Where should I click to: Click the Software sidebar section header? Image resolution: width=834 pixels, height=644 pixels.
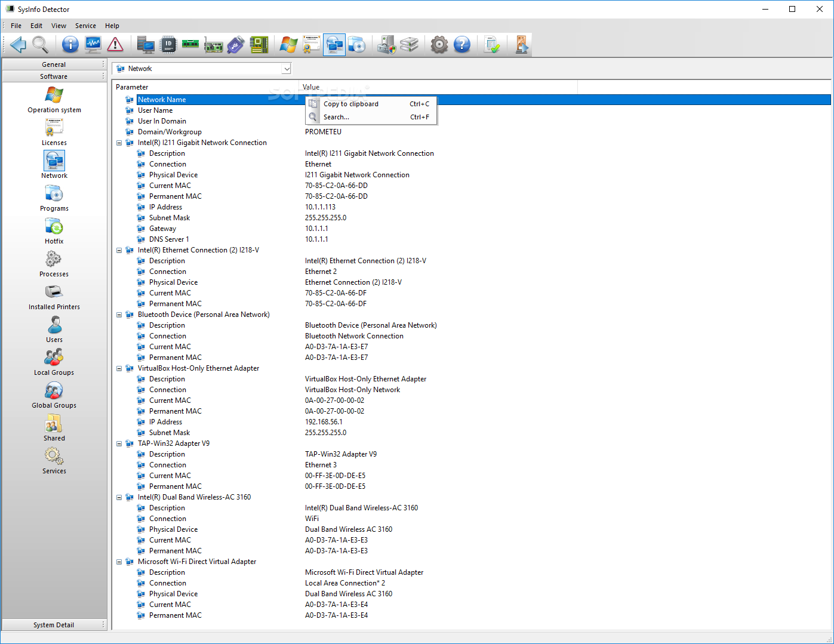pyautogui.click(x=54, y=76)
